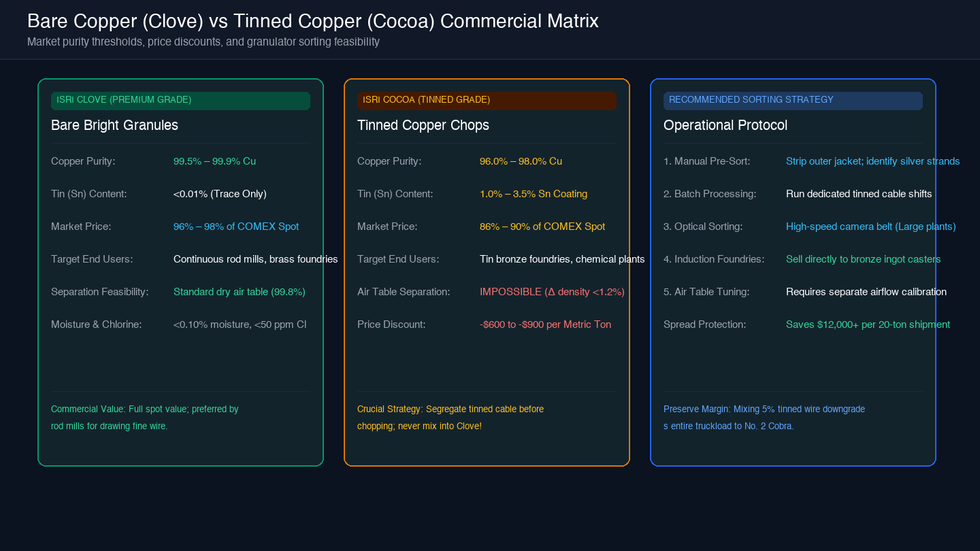This screenshot has width=980, height=551.
Task: Click the 'Moisture & Chlorine:' label
Action: [x=96, y=324]
